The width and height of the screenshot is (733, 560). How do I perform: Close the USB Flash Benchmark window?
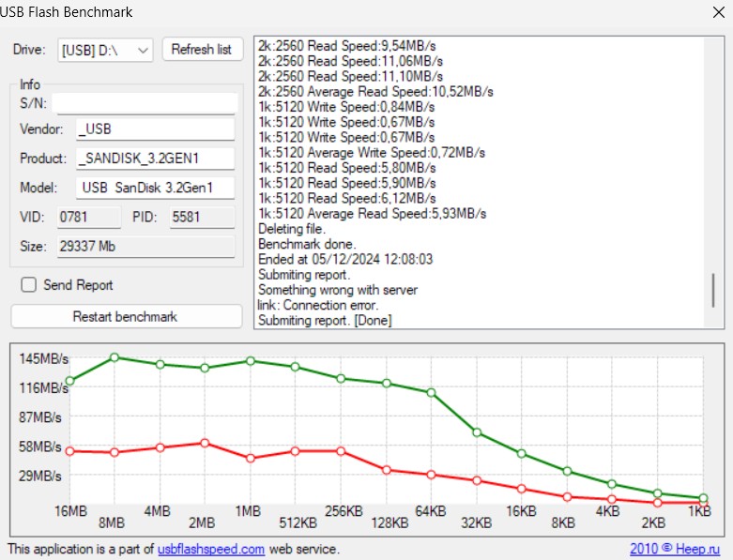(x=719, y=11)
